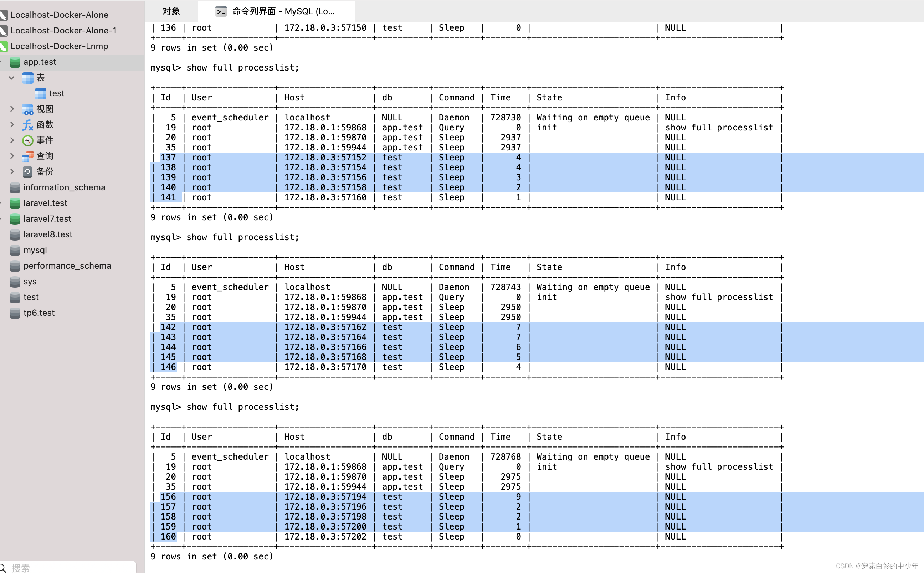Click the app.test database icon

click(15, 62)
